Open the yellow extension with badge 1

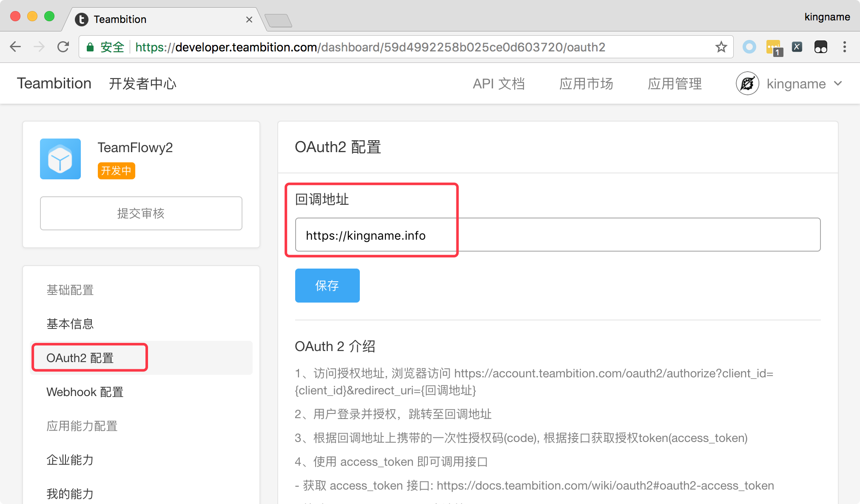click(774, 47)
